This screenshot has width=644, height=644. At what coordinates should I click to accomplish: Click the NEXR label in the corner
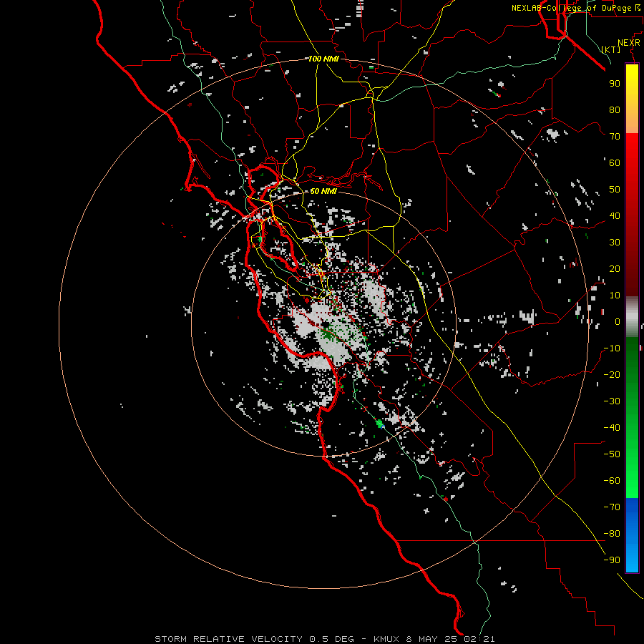coord(629,42)
